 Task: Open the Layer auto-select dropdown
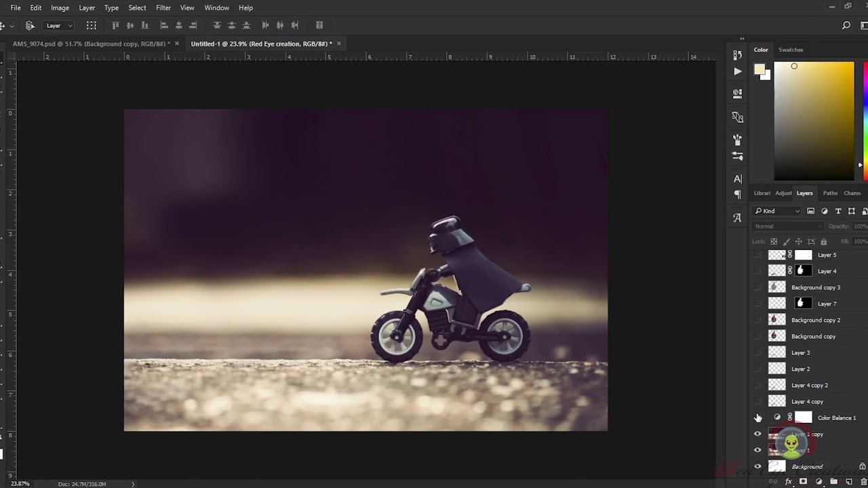point(59,26)
